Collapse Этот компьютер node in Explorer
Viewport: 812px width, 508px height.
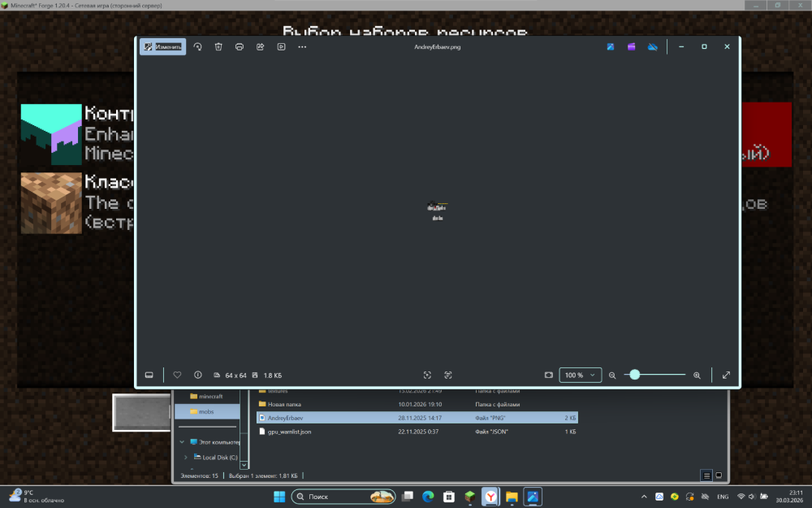(x=182, y=442)
